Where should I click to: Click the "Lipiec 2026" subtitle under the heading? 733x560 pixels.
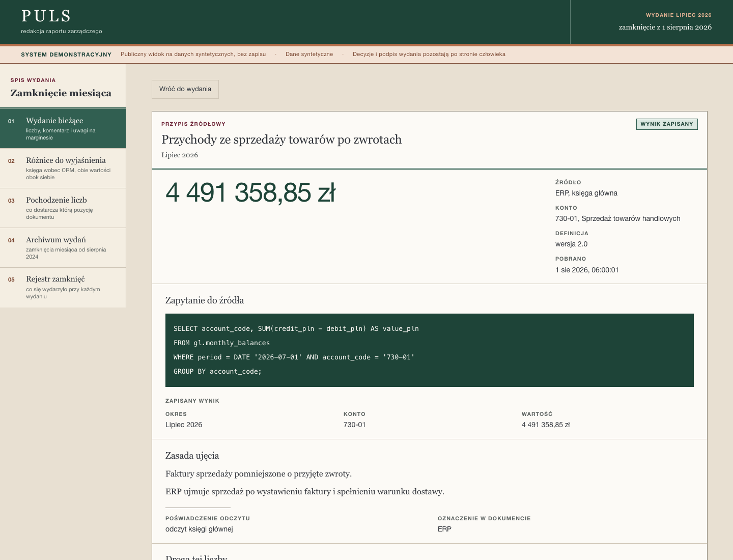(x=180, y=155)
